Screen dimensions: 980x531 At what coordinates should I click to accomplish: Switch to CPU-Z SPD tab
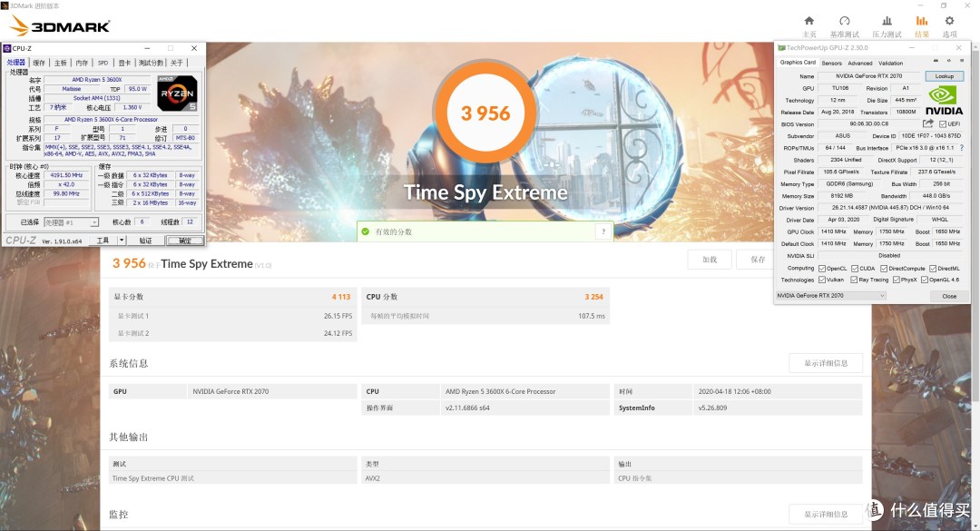click(103, 63)
